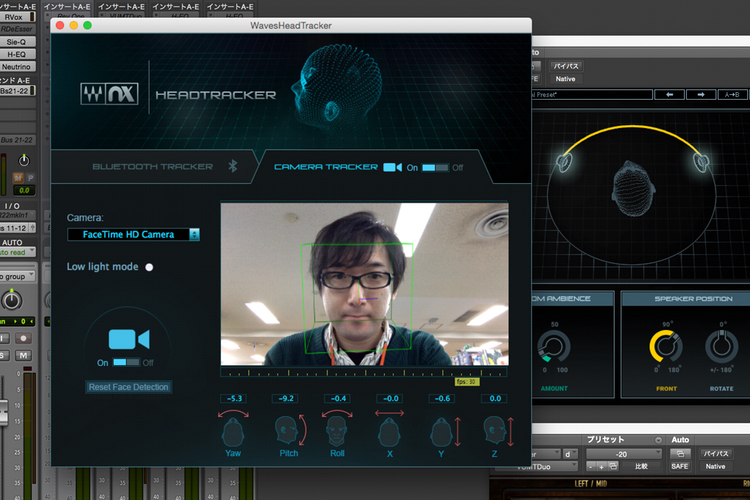Open the Nx preset name field dropdown
Viewport: 750px width, 500px height.
pos(592,94)
